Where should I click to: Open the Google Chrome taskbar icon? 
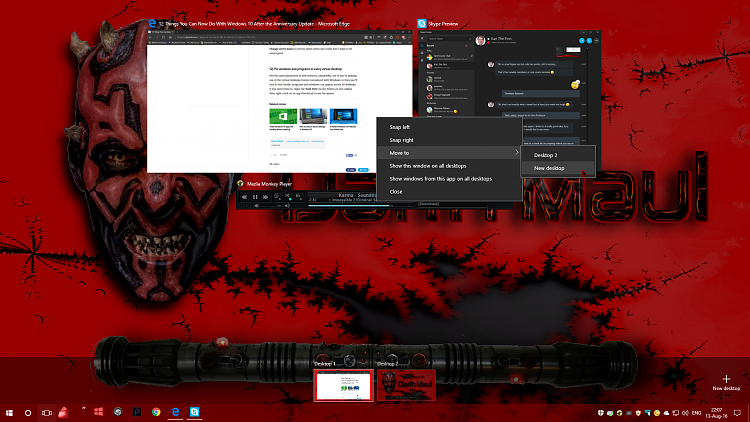click(x=156, y=412)
